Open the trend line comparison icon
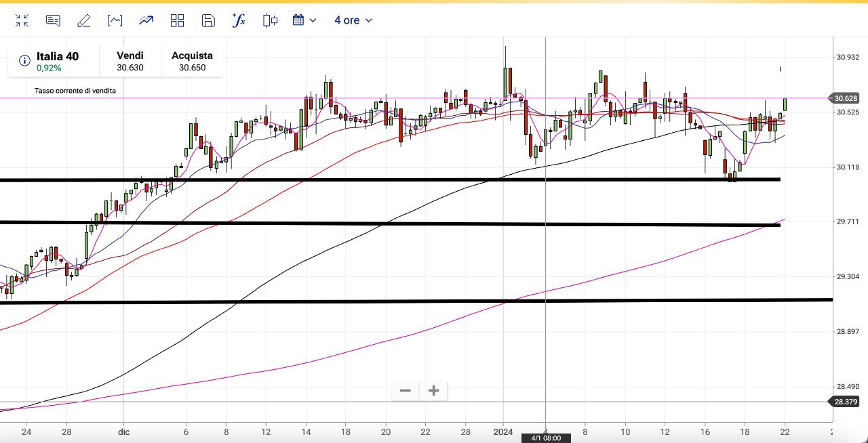The height and width of the screenshot is (443, 868). click(146, 20)
